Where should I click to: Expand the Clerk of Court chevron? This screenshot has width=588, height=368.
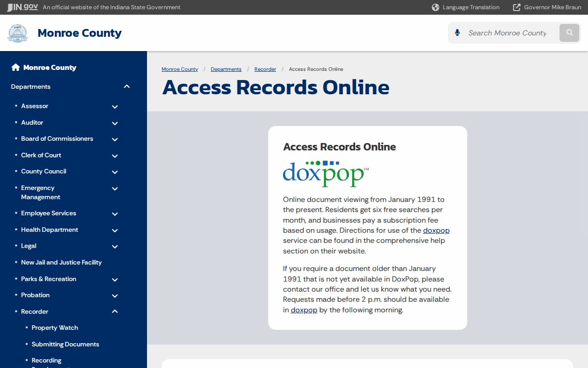point(115,155)
